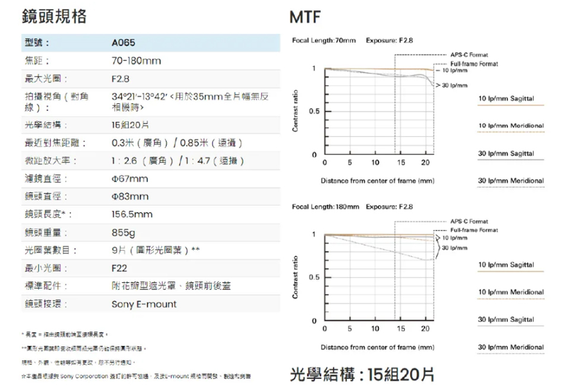
Task: Select lens mount value Sony E-mount
Action: coord(144,304)
